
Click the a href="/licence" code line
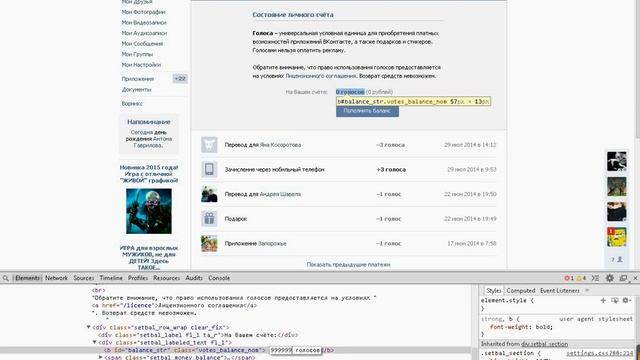coord(174,305)
